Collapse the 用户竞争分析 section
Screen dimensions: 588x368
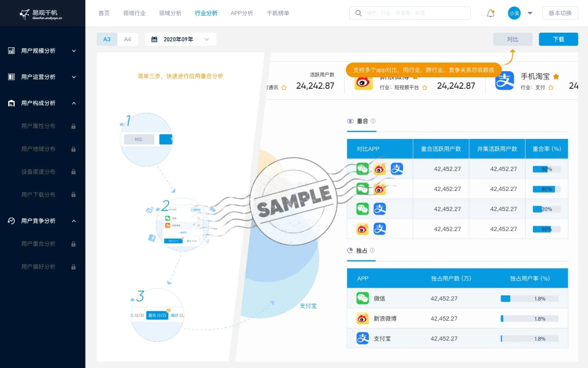74,221
